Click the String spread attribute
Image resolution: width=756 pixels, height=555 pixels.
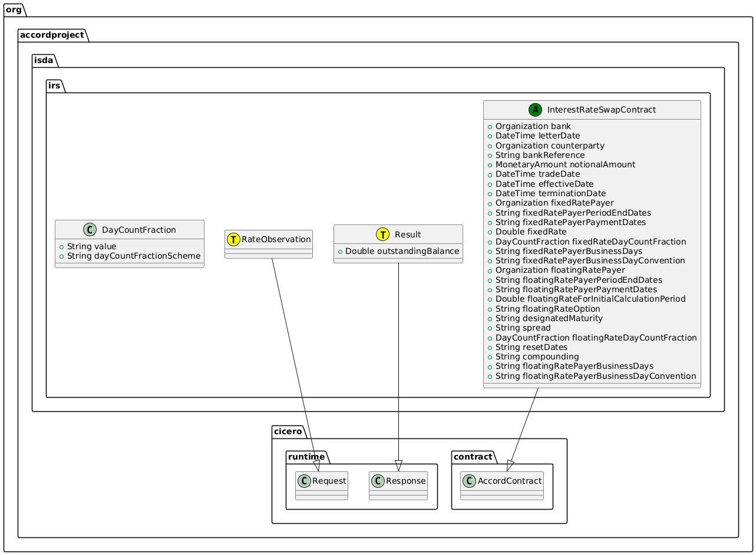pos(523,328)
